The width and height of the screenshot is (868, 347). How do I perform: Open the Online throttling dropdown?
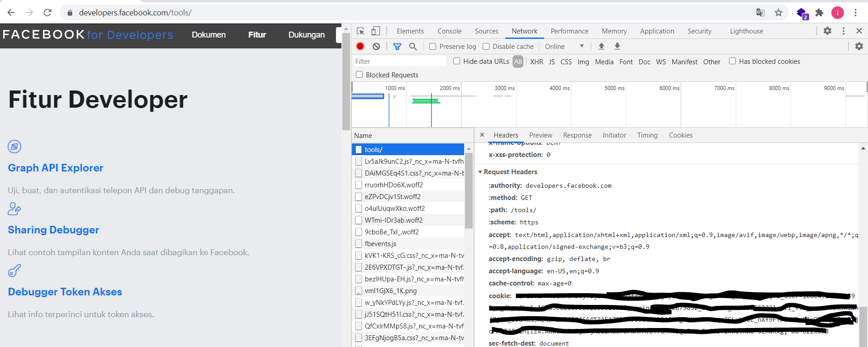click(564, 46)
